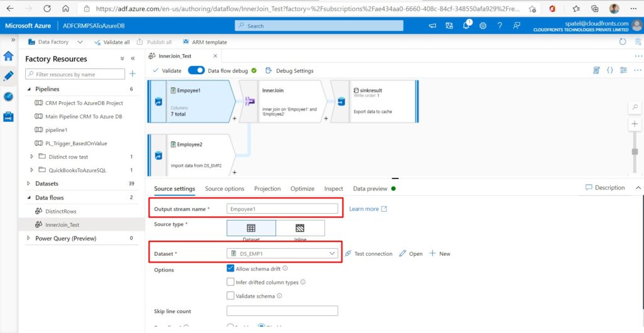Open the feedback icon in Azure header

pos(517,25)
